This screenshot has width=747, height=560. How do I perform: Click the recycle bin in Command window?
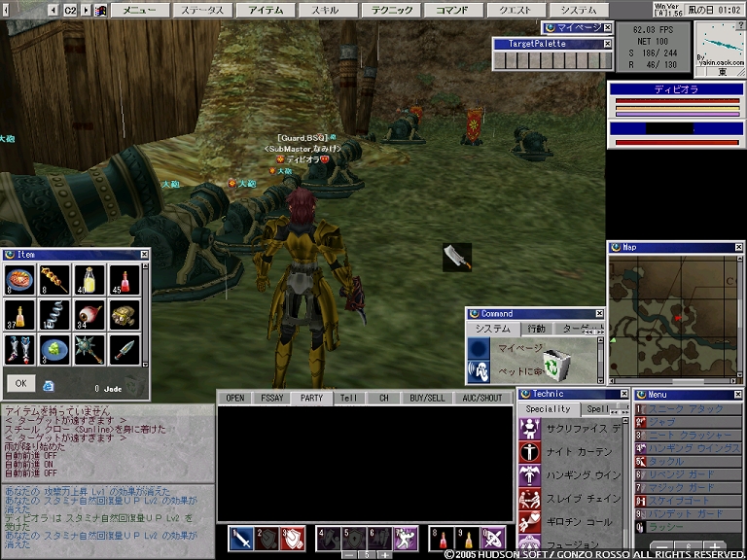555,365
